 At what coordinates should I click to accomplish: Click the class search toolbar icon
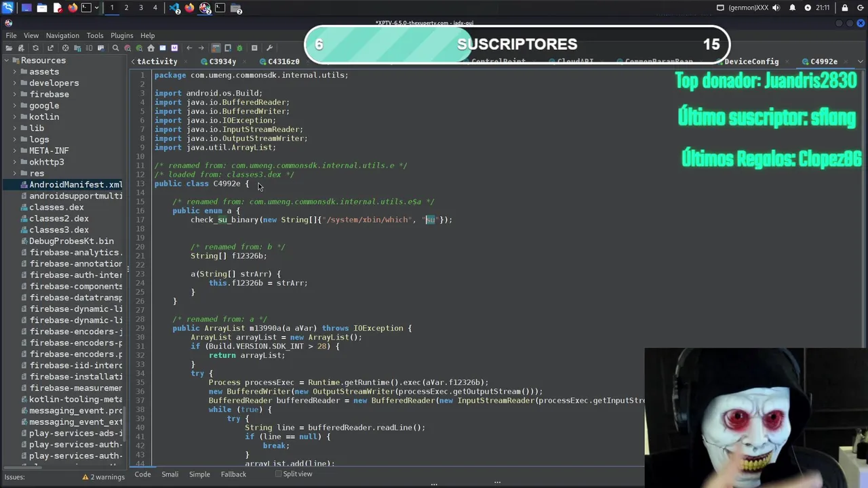tap(128, 47)
